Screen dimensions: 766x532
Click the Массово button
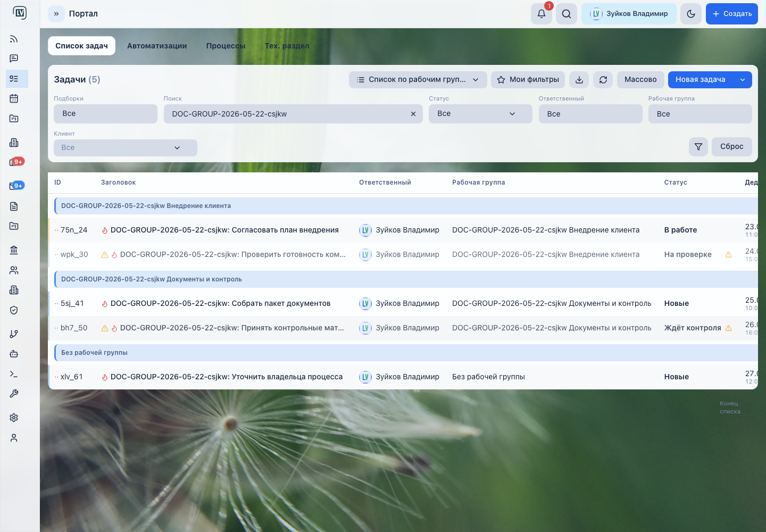coord(640,80)
